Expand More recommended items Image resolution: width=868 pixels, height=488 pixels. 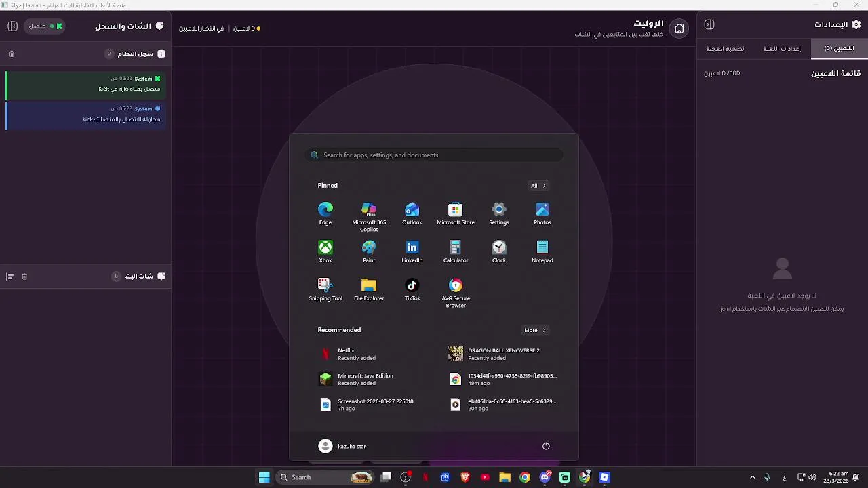(534, 330)
